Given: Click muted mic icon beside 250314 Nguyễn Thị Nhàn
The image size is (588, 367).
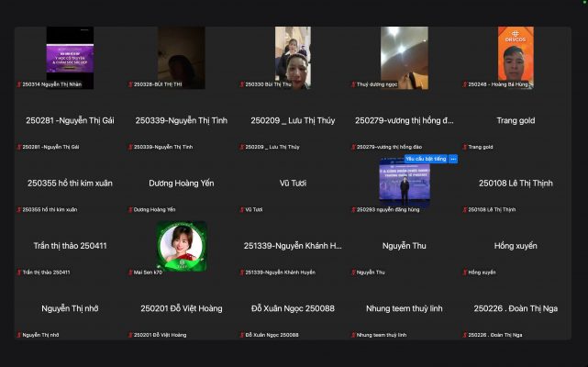Looking at the screenshot, I should [20, 83].
